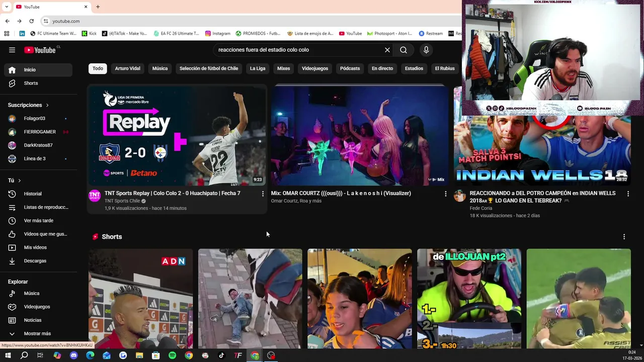Screen dimensions: 644x362
Task: Open TikTok from the taskbar
Action: pyautogui.click(x=221, y=355)
